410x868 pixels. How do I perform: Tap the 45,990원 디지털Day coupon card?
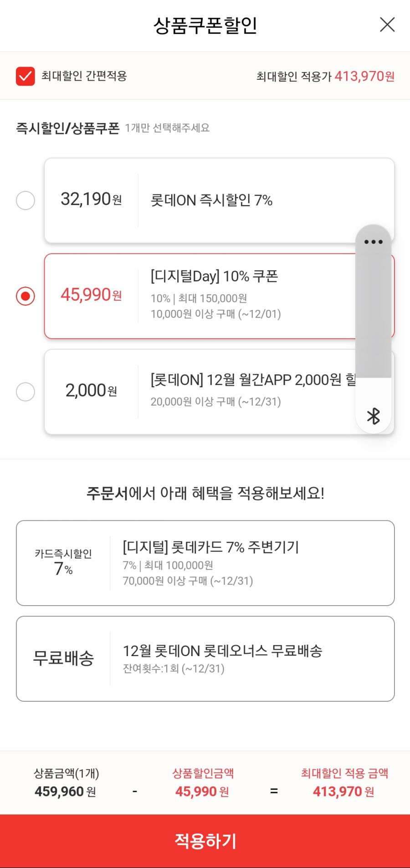click(219, 296)
